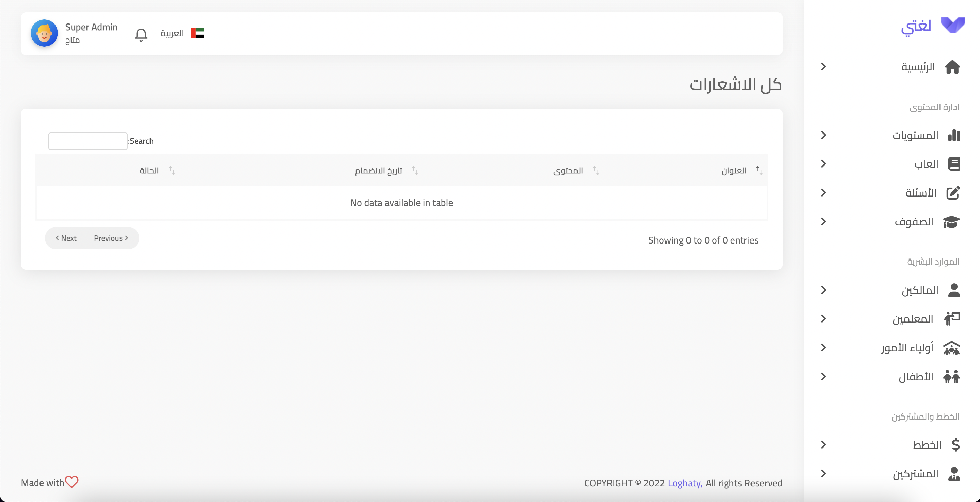The width and height of the screenshot is (980, 502).
Task: Expand the المالكين menu chevron
Action: (824, 290)
